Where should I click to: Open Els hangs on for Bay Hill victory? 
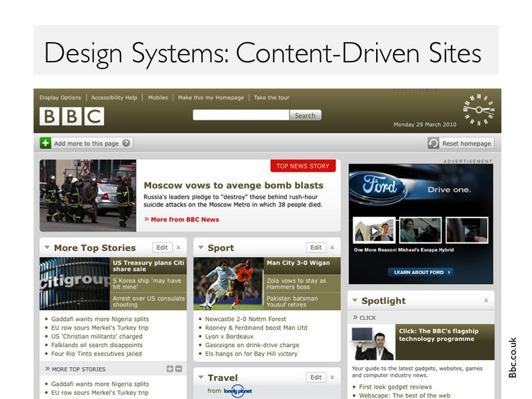[251, 353]
